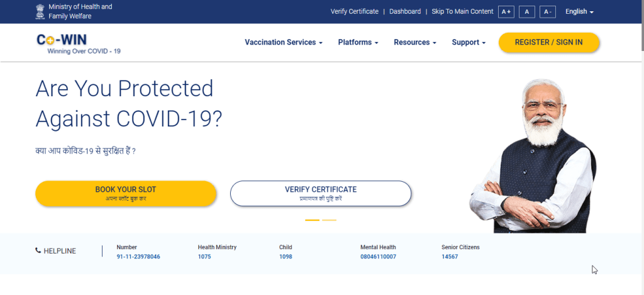Click helpline number 91-11-23978046
The width and height of the screenshot is (644, 295).
pos(138,257)
